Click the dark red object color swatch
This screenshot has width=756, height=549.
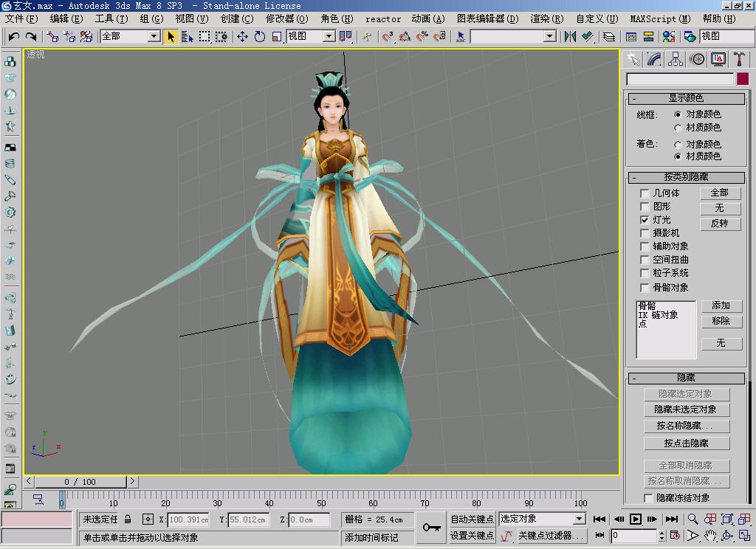tap(743, 79)
